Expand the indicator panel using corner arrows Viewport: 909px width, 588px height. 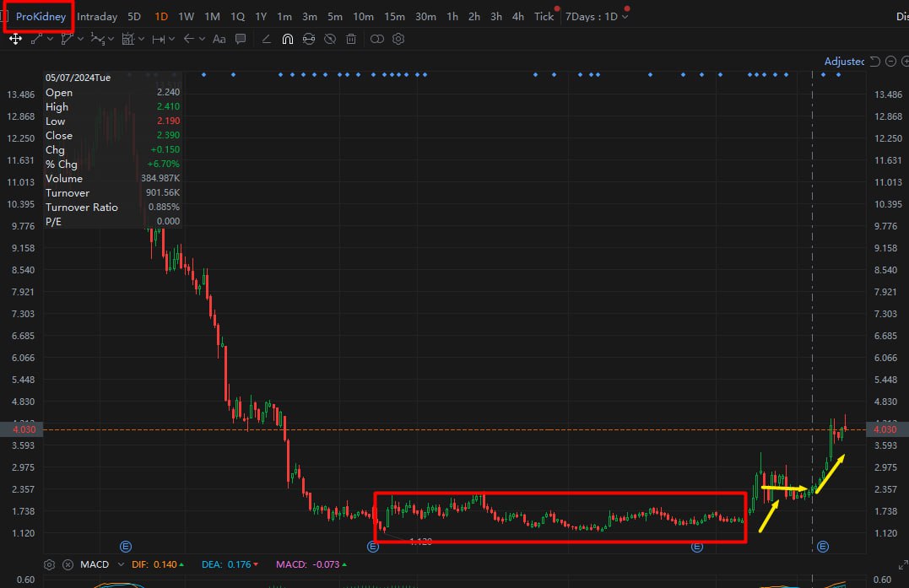[x=902, y=565]
